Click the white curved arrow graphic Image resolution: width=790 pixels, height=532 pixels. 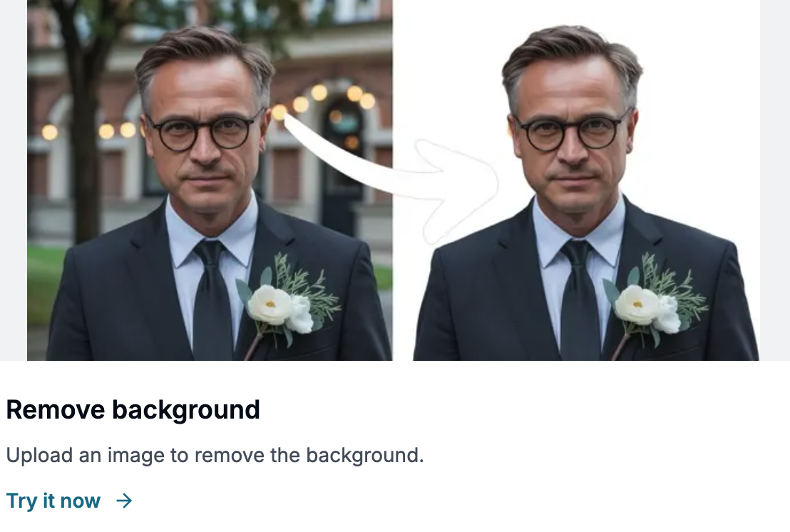click(x=391, y=179)
